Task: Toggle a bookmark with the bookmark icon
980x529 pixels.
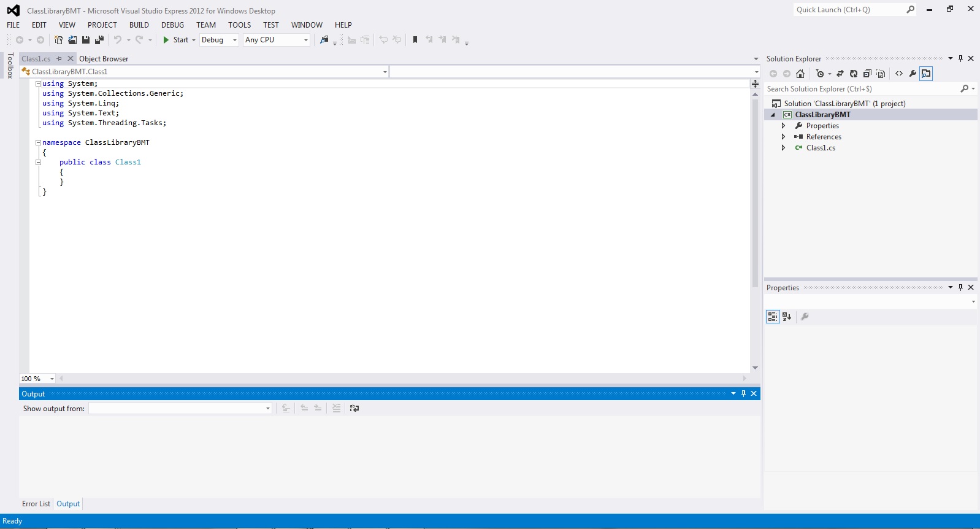Action: pyautogui.click(x=415, y=40)
